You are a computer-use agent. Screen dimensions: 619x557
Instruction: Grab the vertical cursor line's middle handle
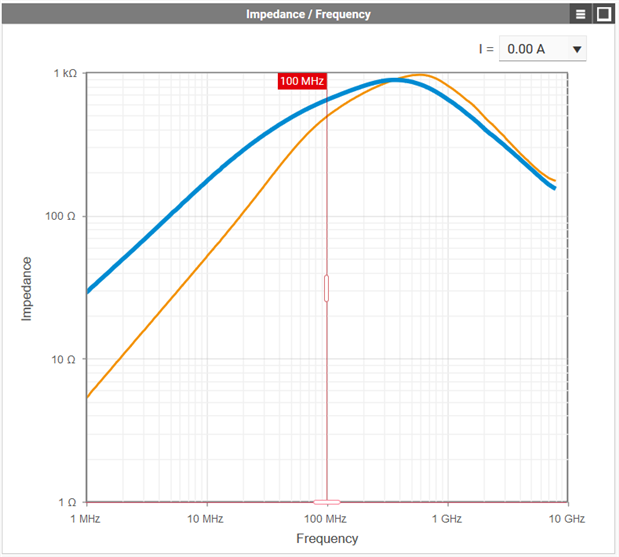click(x=326, y=289)
